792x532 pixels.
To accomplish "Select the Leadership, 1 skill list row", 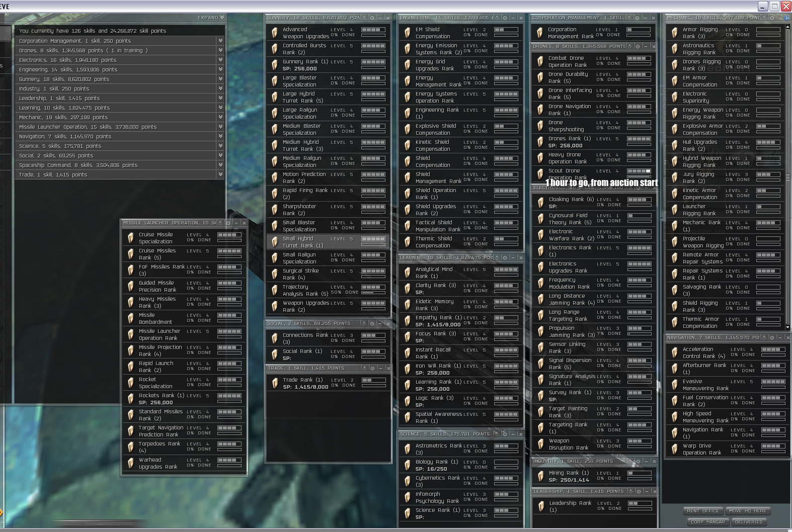I will coord(120,98).
